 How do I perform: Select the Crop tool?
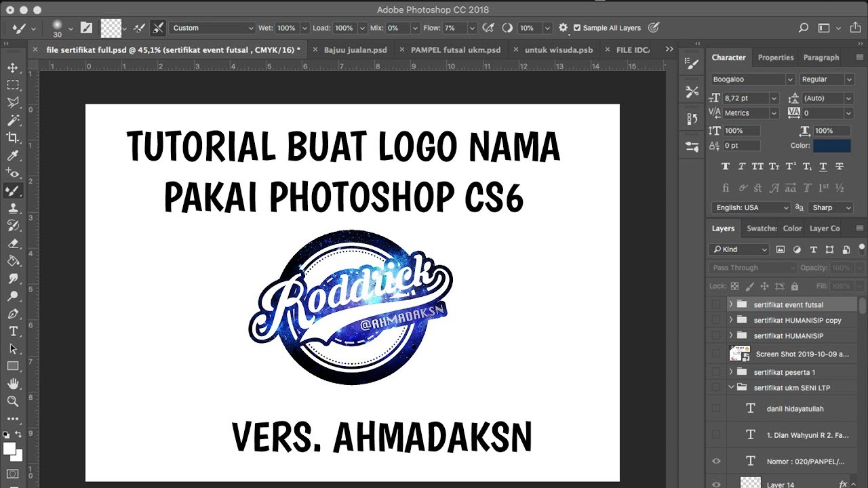coord(13,138)
